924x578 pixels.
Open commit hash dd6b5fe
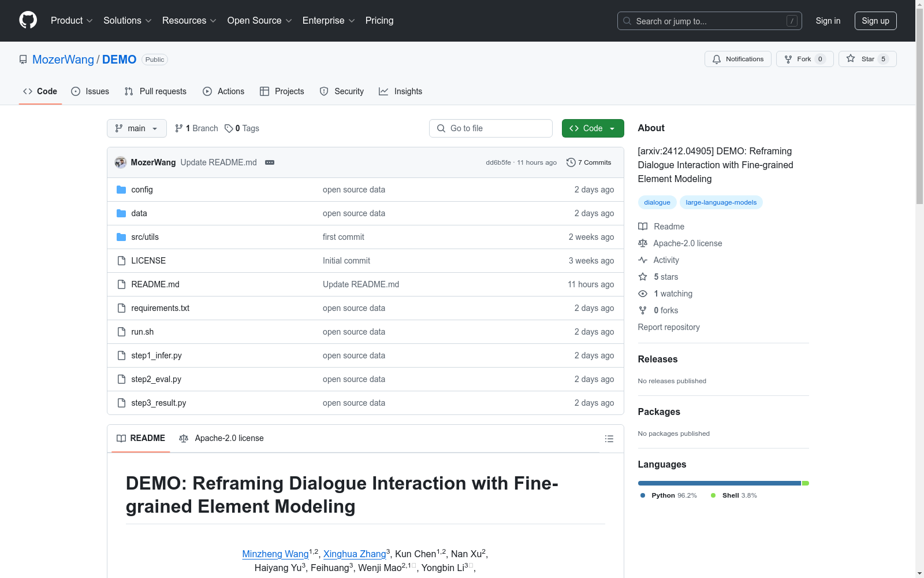(x=498, y=162)
